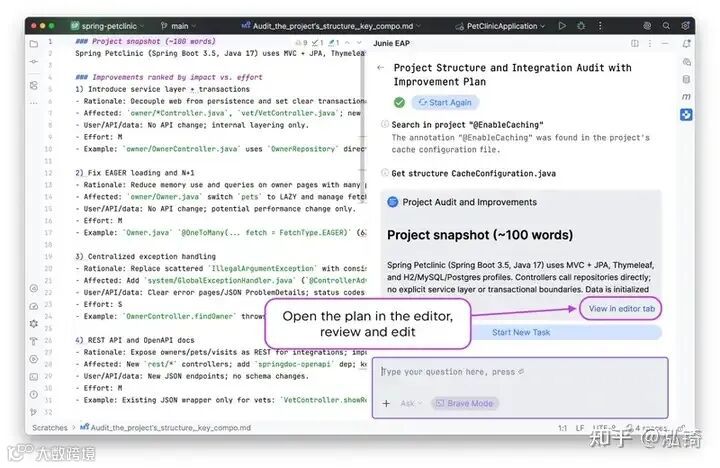Viewport: 720px width, 468px height.
Task: Toggle Junie panel split view icon
Action: 635,43
